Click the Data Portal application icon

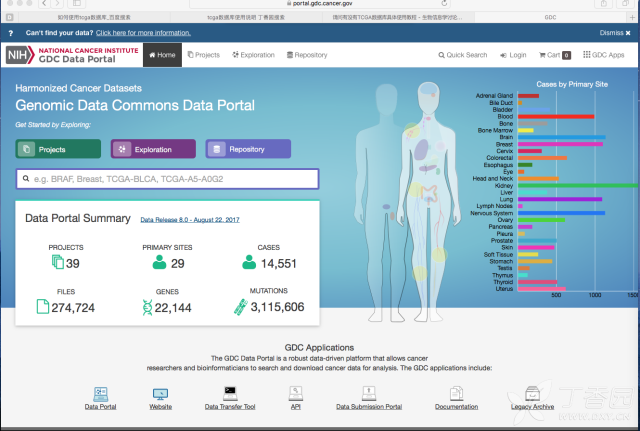tap(100, 392)
